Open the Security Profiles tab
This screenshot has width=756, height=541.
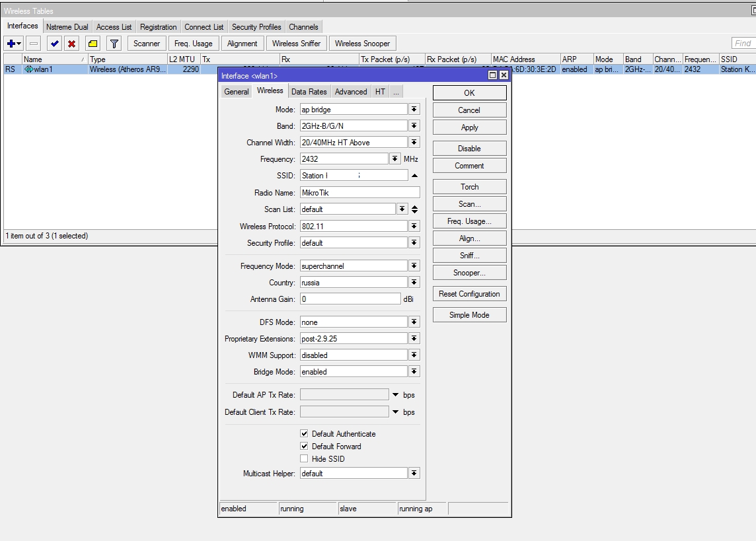pyautogui.click(x=256, y=27)
